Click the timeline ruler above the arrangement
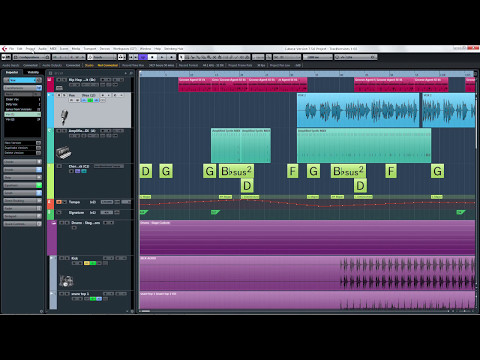The width and height of the screenshot is (480, 360). (x=307, y=74)
